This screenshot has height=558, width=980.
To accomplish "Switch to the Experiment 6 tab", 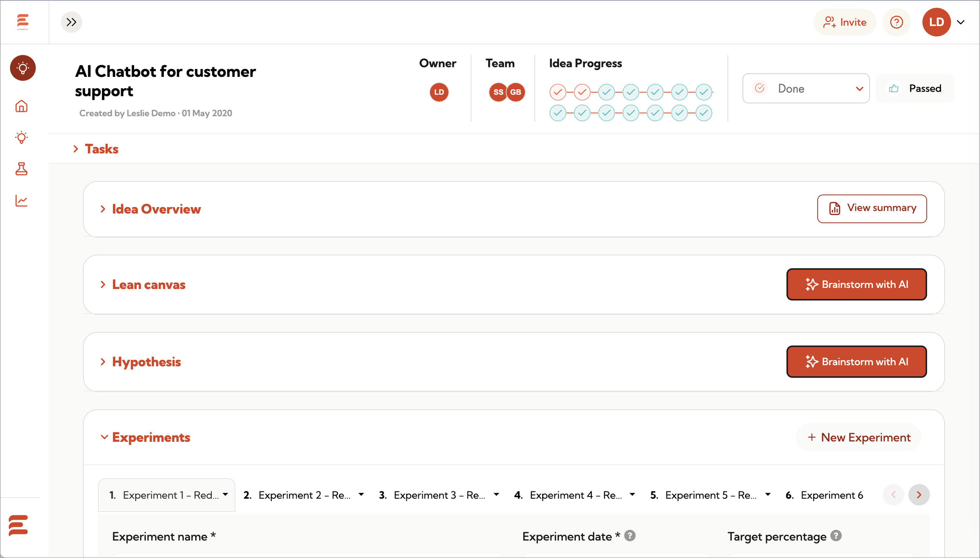I will (831, 495).
